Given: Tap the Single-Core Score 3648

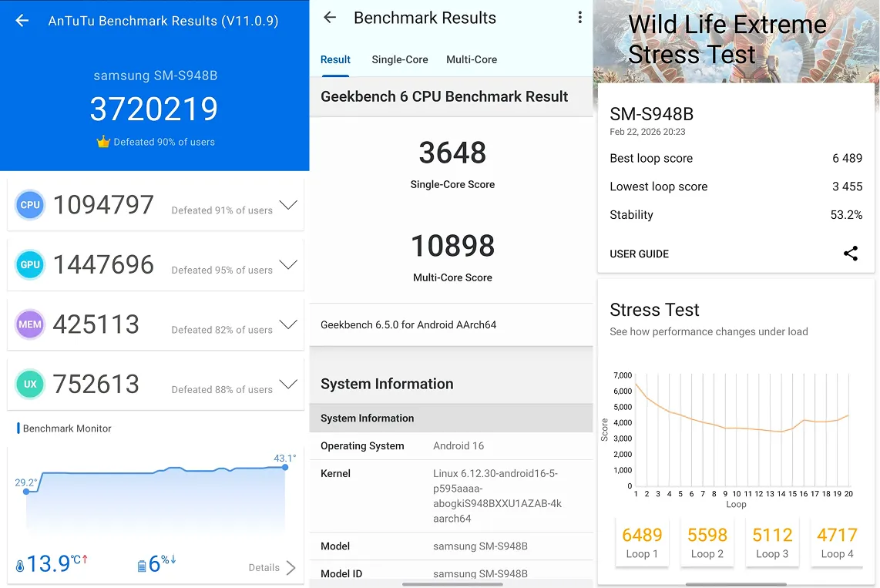Looking at the screenshot, I should pyautogui.click(x=452, y=153).
